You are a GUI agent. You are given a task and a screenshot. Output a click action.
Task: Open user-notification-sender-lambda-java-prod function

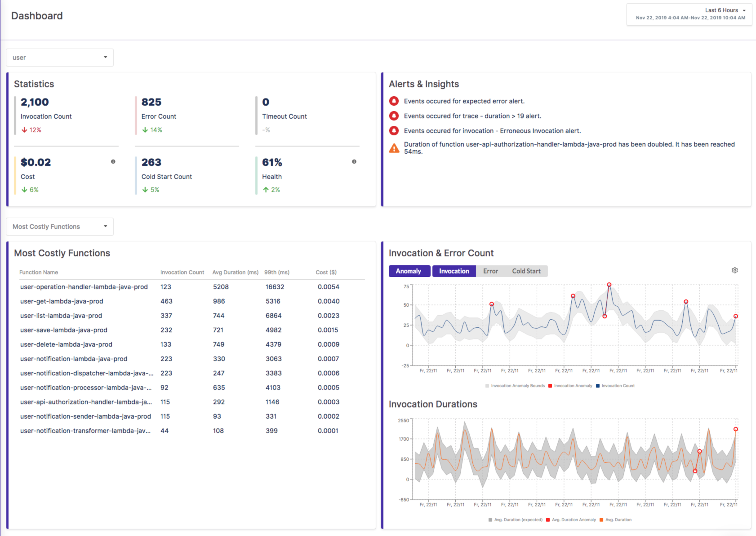point(85,416)
